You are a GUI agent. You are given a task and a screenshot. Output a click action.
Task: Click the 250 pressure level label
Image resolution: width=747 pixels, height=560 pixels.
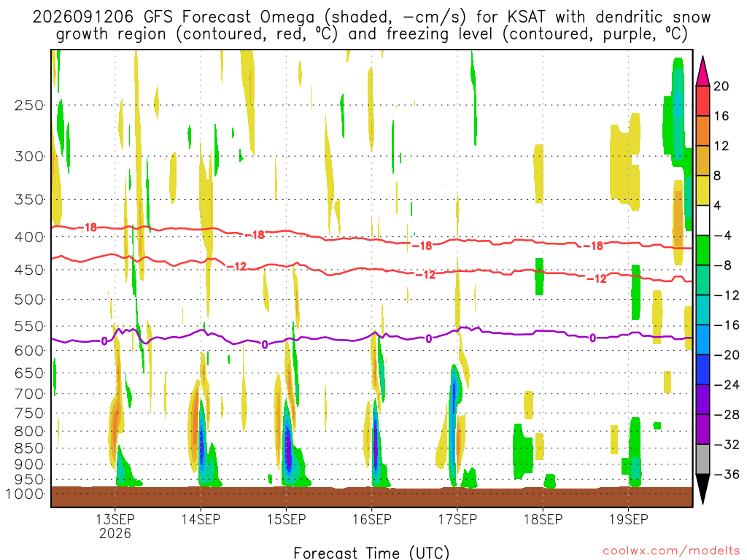pos(29,105)
